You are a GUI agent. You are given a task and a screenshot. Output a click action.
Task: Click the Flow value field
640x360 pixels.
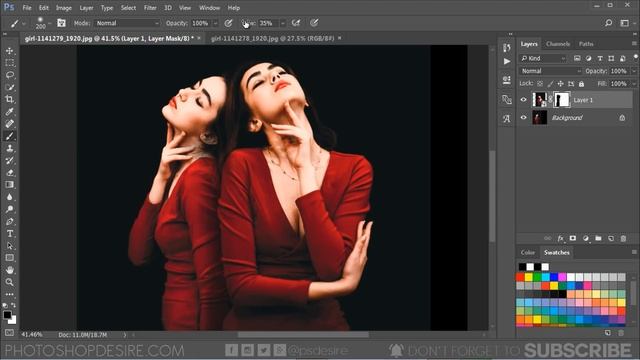pos(268,23)
